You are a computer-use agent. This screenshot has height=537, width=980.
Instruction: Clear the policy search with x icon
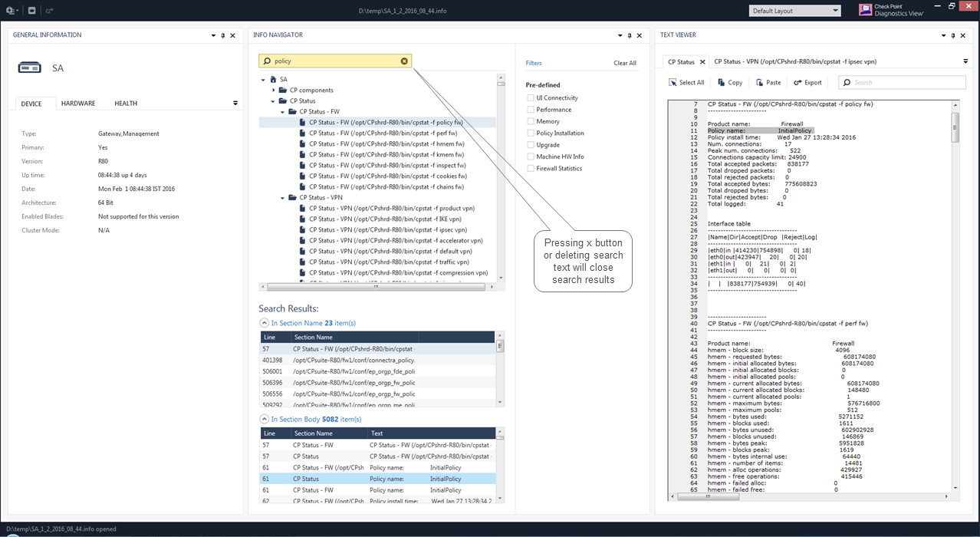click(x=404, y=61)
